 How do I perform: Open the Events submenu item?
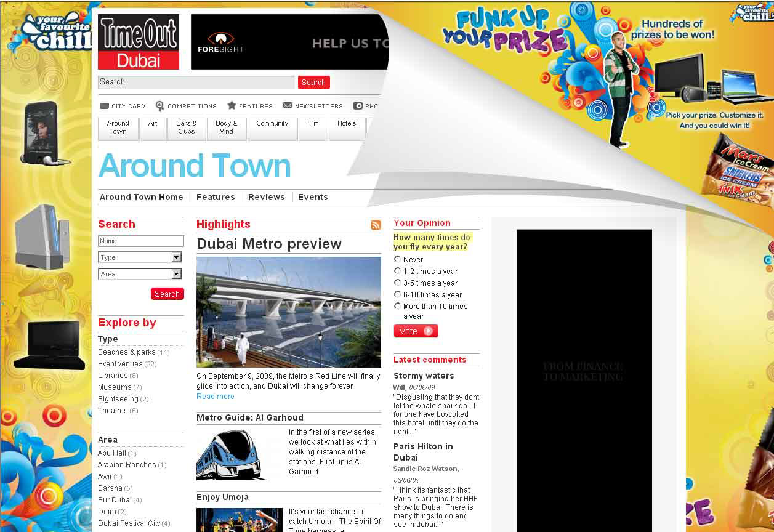click(x=313, y=197)
